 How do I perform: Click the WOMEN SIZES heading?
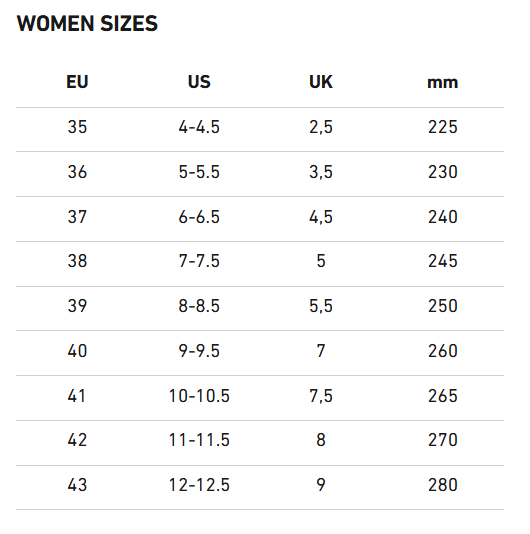point(87,23)
